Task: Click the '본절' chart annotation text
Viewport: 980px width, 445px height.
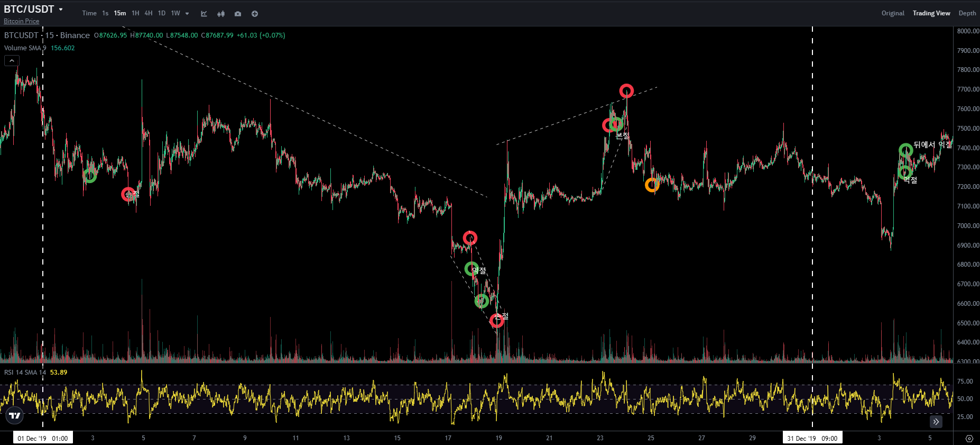Action: [x=623, y=136]
